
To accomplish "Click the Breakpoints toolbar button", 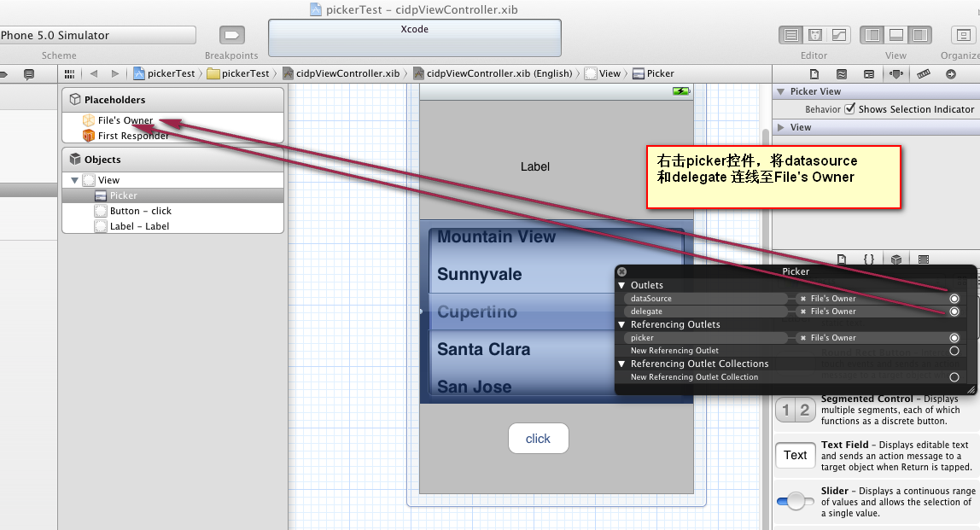I will coord(232,35).
